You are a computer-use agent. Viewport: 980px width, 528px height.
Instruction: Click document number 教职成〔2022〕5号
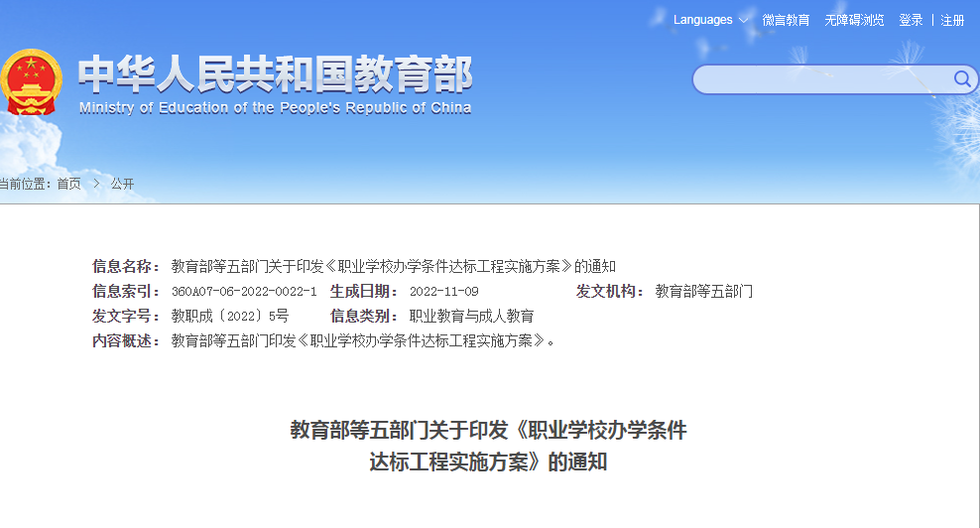229,317
